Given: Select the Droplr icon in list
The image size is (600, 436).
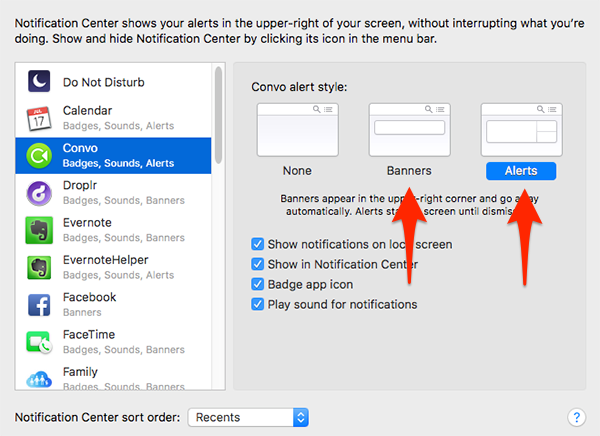Looking at the screenshot, I should coord(39,192).
